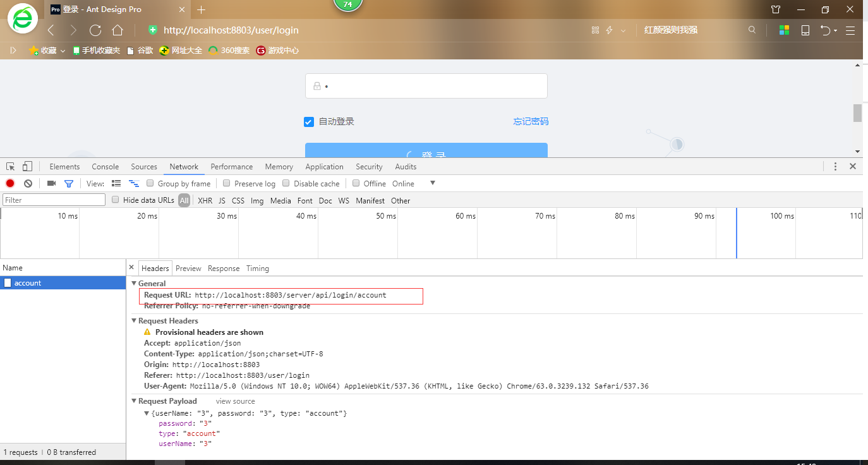
Task: Open the network filter funnel
Action: [69, 183]
